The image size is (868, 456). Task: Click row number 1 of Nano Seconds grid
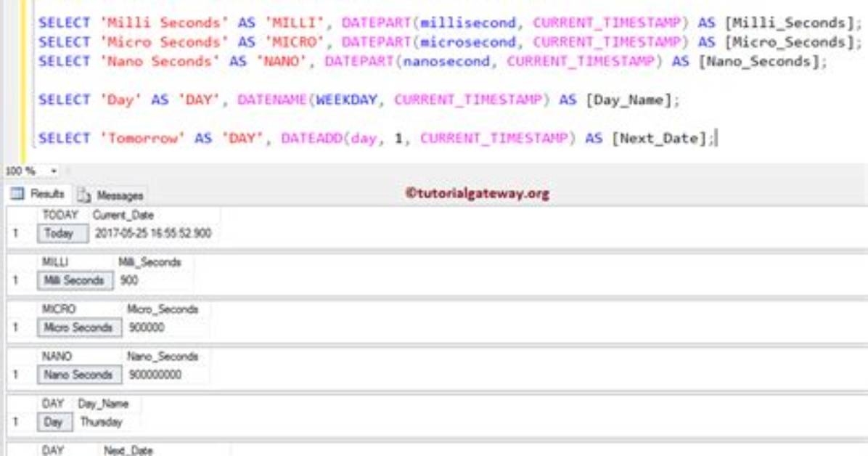point(16,375)
